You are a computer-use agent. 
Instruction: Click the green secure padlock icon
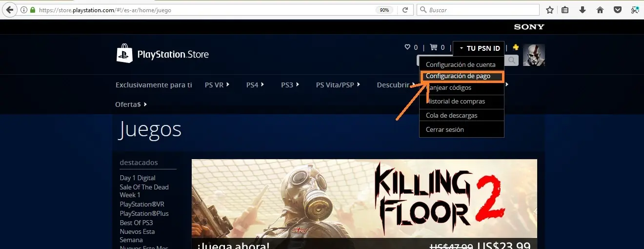coord(33,10)
